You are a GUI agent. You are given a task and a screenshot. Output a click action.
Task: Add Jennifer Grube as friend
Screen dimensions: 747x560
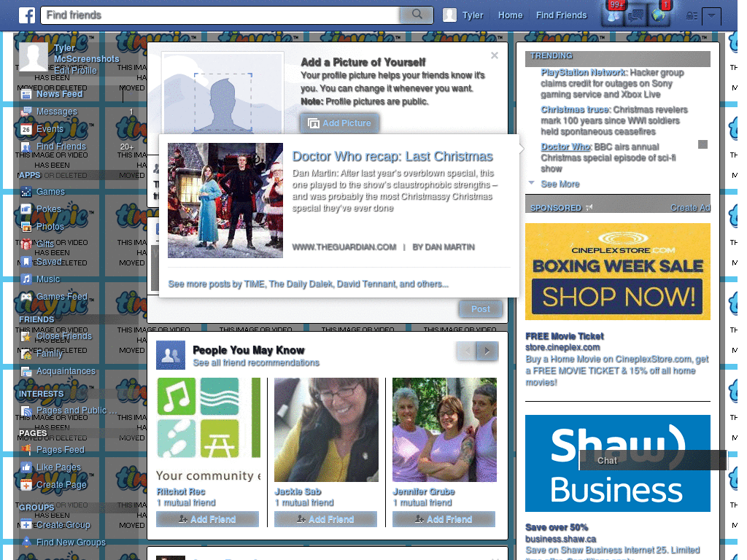click(444, 519)
